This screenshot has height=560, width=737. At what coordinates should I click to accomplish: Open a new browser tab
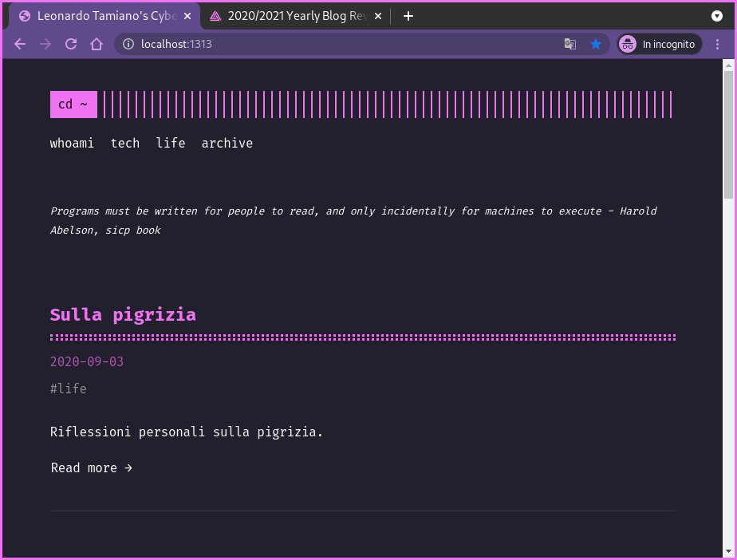click(x=408, y=16)
